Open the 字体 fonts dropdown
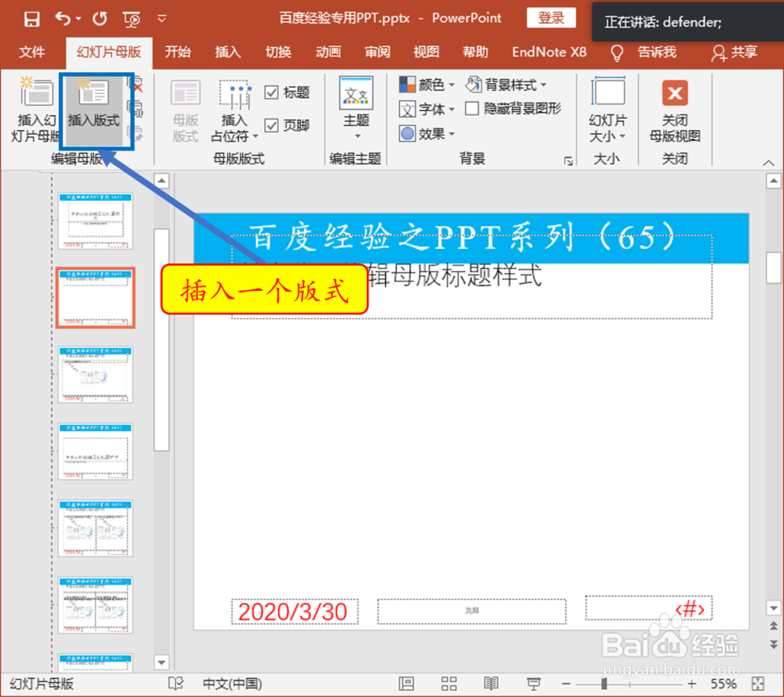Viewport: 784px width, 697px height. 427,109
